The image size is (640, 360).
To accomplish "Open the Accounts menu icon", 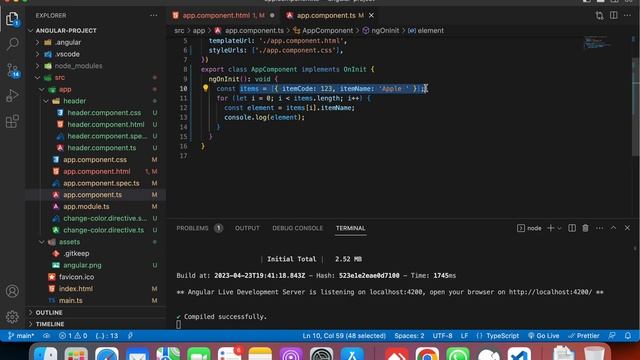I will click(x=12, y=291).
